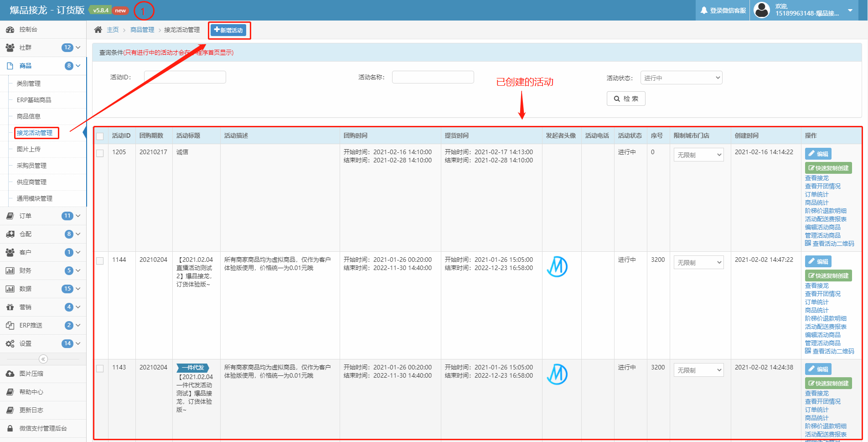Click 快速复制创建 for activity 1144
868x442 pixels.
click(828, 276)
